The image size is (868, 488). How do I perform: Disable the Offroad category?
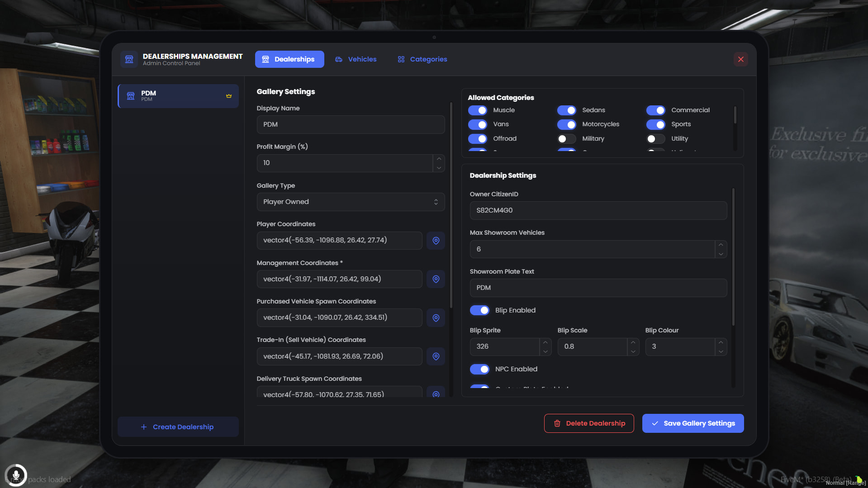click(x=478, y=139)
